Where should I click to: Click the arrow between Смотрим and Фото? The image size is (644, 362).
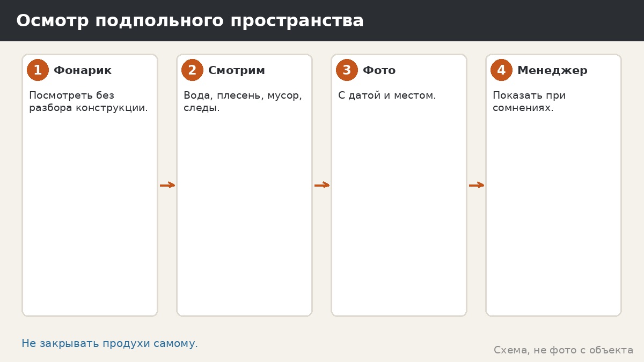(322, 185)
